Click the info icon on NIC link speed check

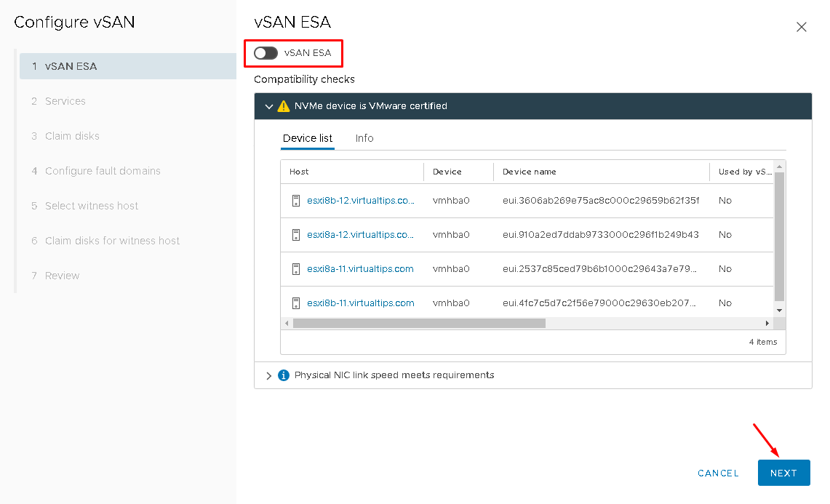tap(283, 375)
